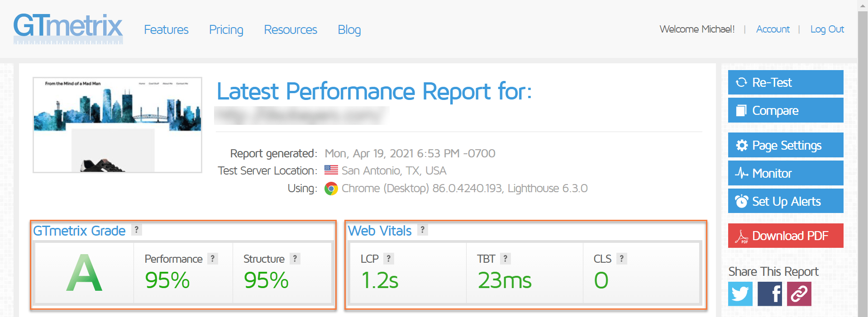Click the website screenshot thumbnail
This screenshot has width=868, height=317.
(x=117, y=125)
